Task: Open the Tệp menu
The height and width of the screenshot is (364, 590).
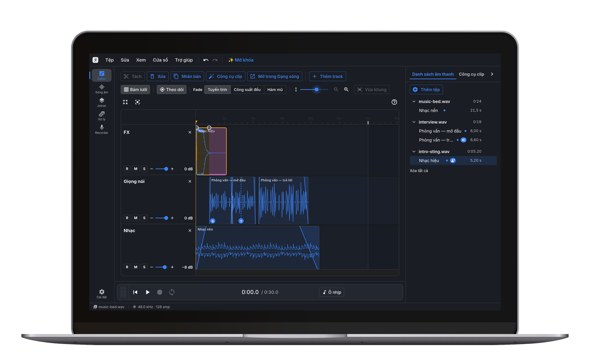Action: coord(109,60)
